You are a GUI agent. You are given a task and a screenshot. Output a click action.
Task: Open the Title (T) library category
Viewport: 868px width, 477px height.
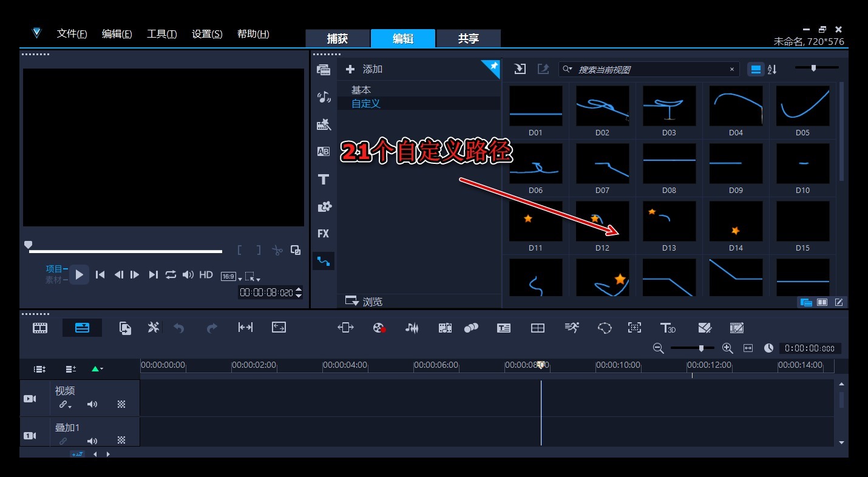pos(324,179)
